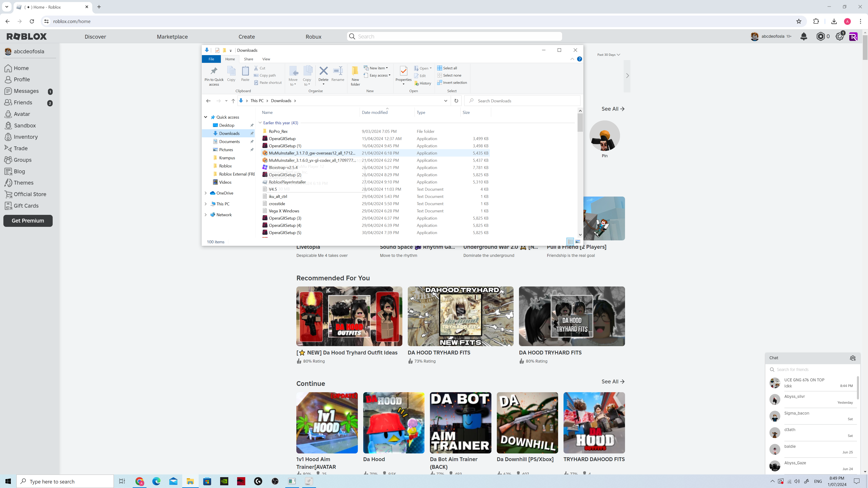Viewport: 868px width, 488px height.
Task: Minimize the Explorer ribbon with the chevron
Action: (x=572, y=59)
